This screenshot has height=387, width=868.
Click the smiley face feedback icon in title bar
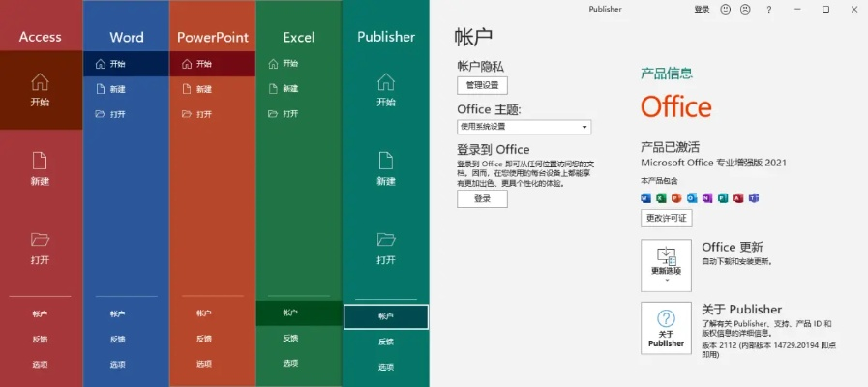726,10
